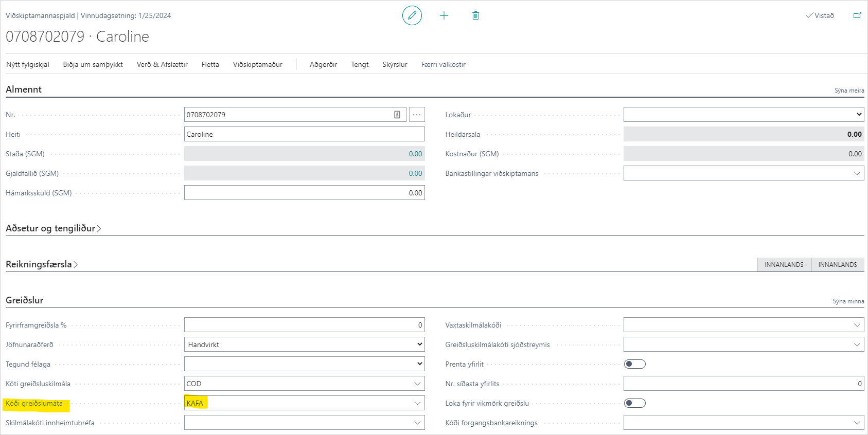The image size is (868, 435).
Task: Click the pencil edit icon
Action: point(412,15)
